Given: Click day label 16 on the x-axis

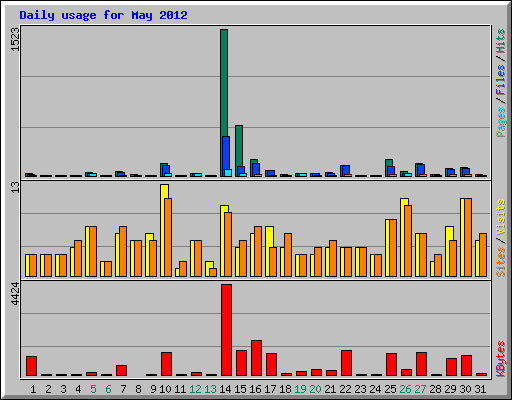Looking at the screenshot, I should (x=255, y=389).
